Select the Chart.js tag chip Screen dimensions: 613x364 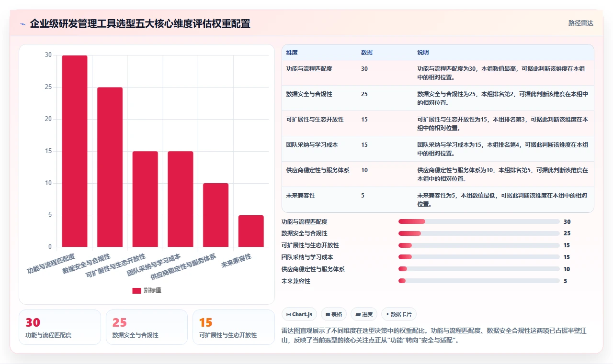(x=299, y=314)
